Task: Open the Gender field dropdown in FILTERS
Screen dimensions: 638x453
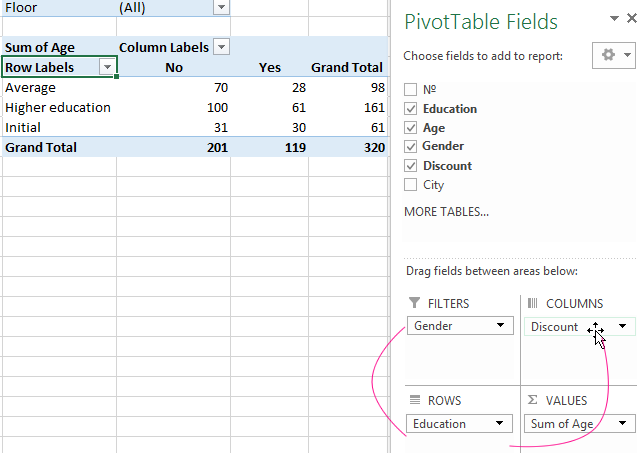Action: 499,326
